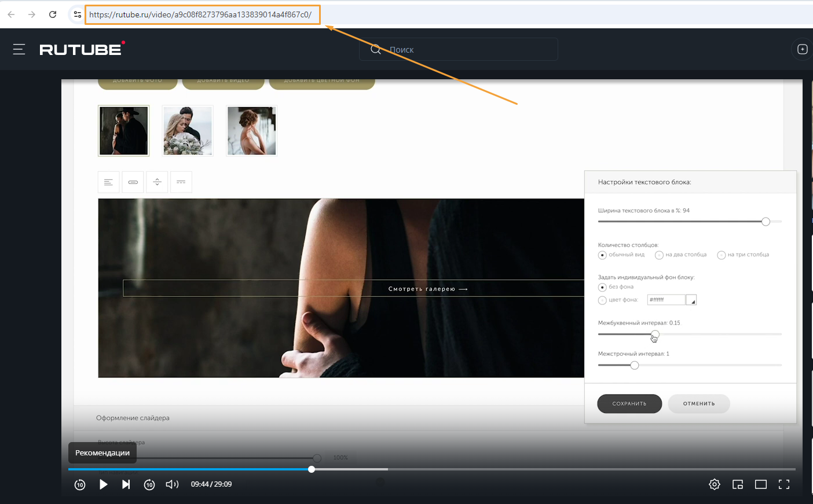
Task: Click the Межбуквенный интервал slider handle
Action: click(x=655, y=334)
